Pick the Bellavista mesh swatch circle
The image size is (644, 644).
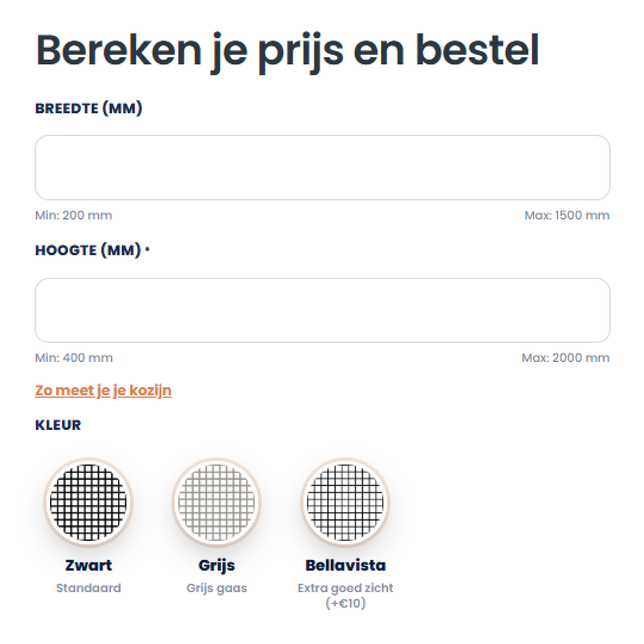(x=345, y=502)
